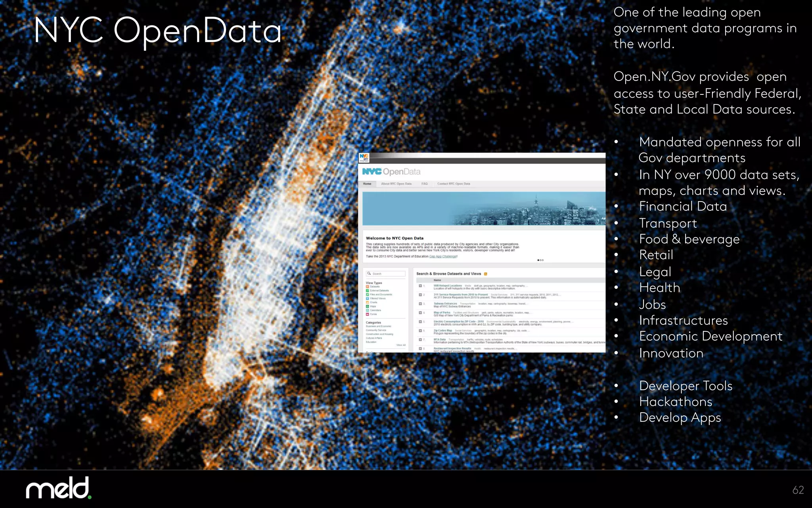The image size is (812, 508).
Task: Click the meld logo in the footer
Action: tap(59, 488)
